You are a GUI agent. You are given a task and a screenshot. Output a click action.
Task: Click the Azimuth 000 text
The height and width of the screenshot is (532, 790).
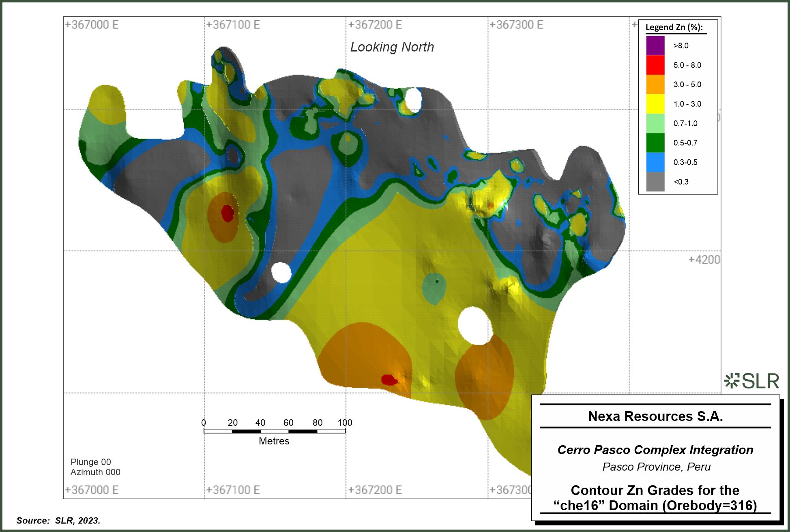pyautogui.click(x=95, y=472)
